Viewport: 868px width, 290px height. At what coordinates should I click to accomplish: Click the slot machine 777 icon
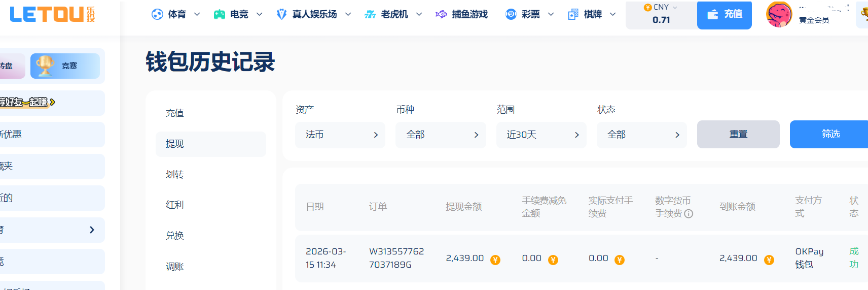click(x=370, y=15)
